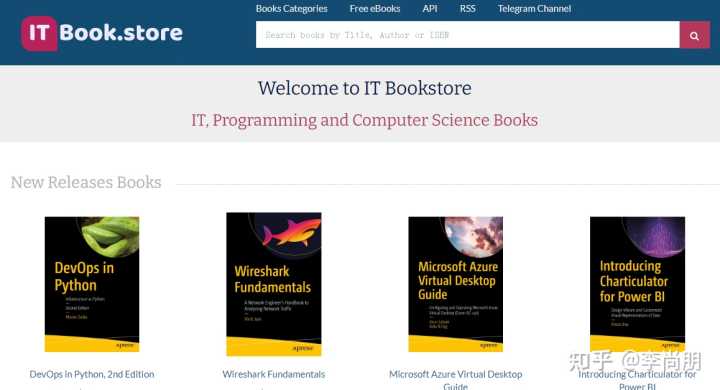Open Books Categories menu

click(292, 9)
